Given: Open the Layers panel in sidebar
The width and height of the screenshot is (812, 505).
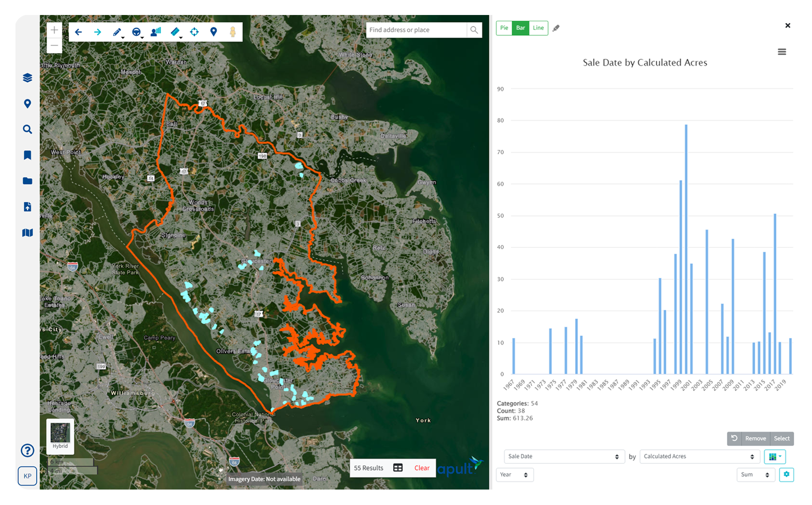Looking at the screenshot, I should (28, 78).
